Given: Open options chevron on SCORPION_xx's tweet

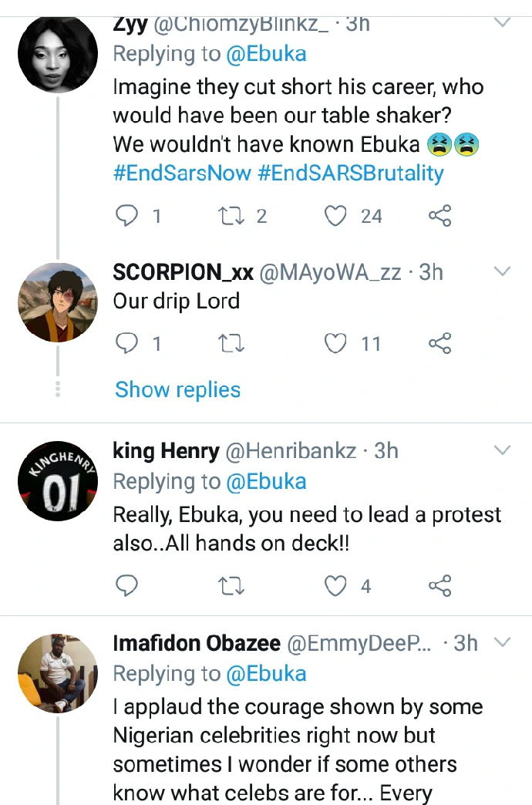Looking at the screenshot, I should click(502, 271).
